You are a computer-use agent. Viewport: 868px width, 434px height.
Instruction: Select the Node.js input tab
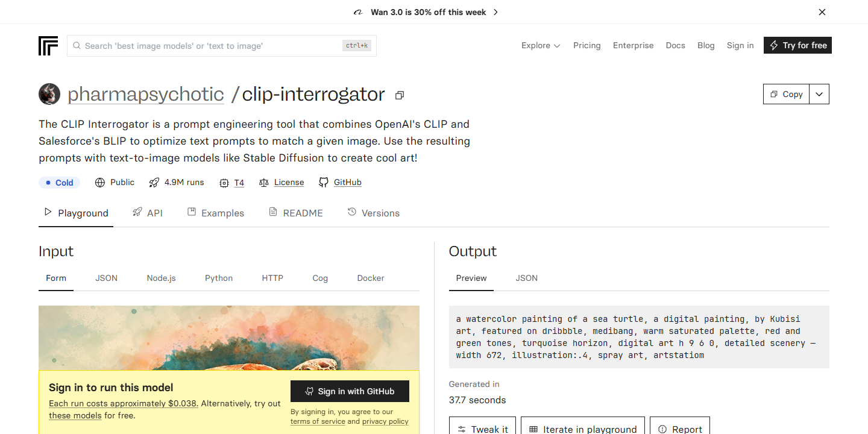(162, 278)
